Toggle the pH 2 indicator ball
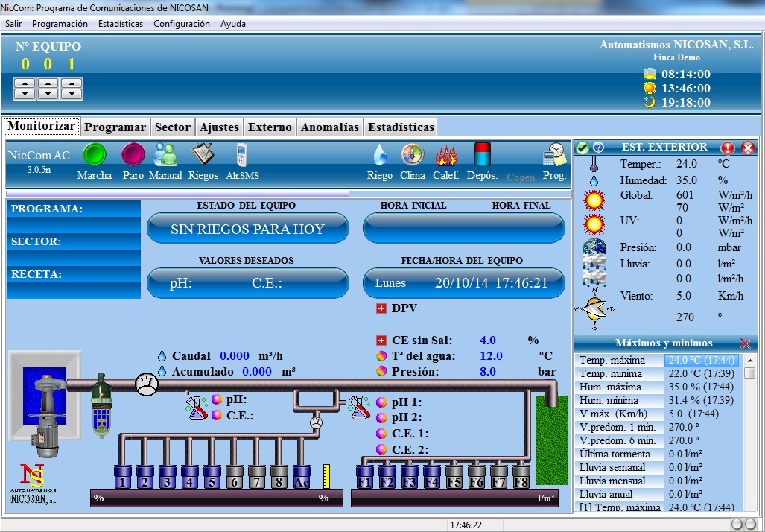The height and width of the screenshot is (532, 765). pos(381,418)
